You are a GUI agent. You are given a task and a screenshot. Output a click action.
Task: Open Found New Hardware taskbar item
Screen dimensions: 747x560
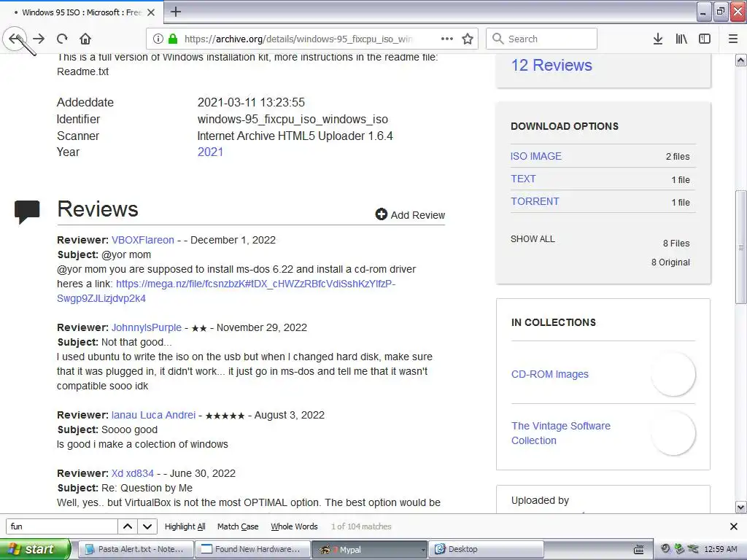[252, 549]
